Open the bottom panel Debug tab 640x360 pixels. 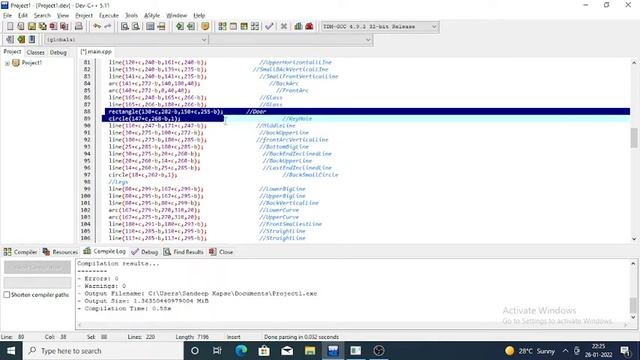(145, 252)
